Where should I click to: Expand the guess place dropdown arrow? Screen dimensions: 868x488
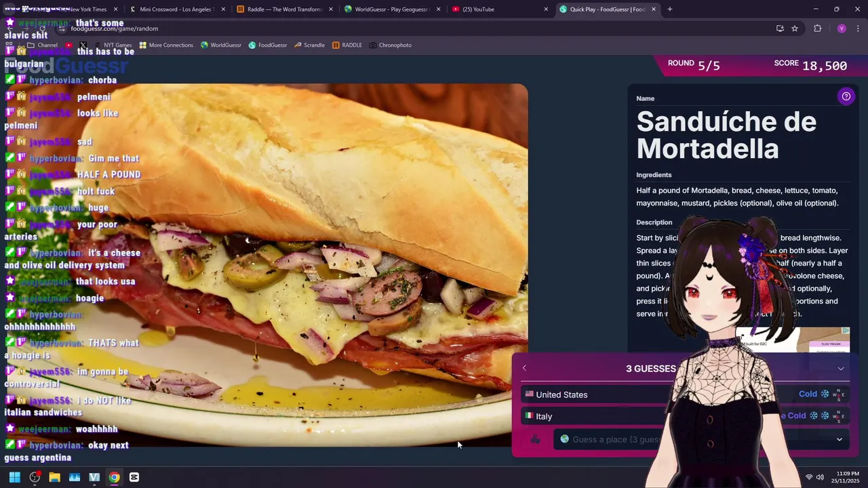point(839,439)
